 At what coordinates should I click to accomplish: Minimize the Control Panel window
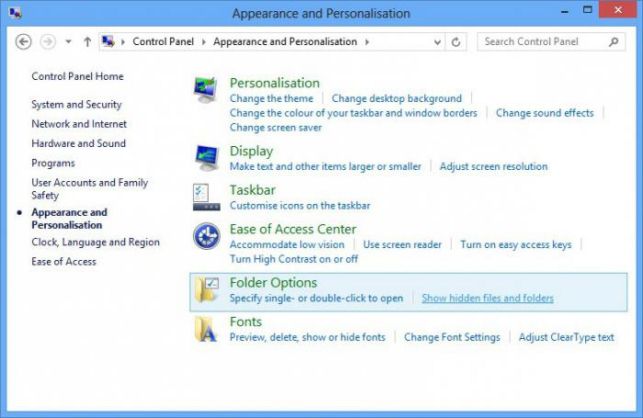coord(565,11)
